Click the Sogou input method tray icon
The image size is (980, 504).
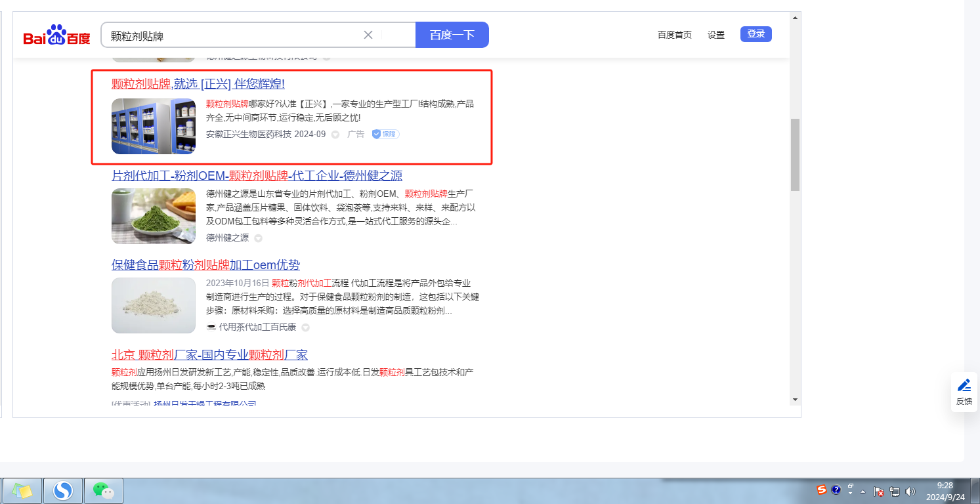click(x=821, y=490)
